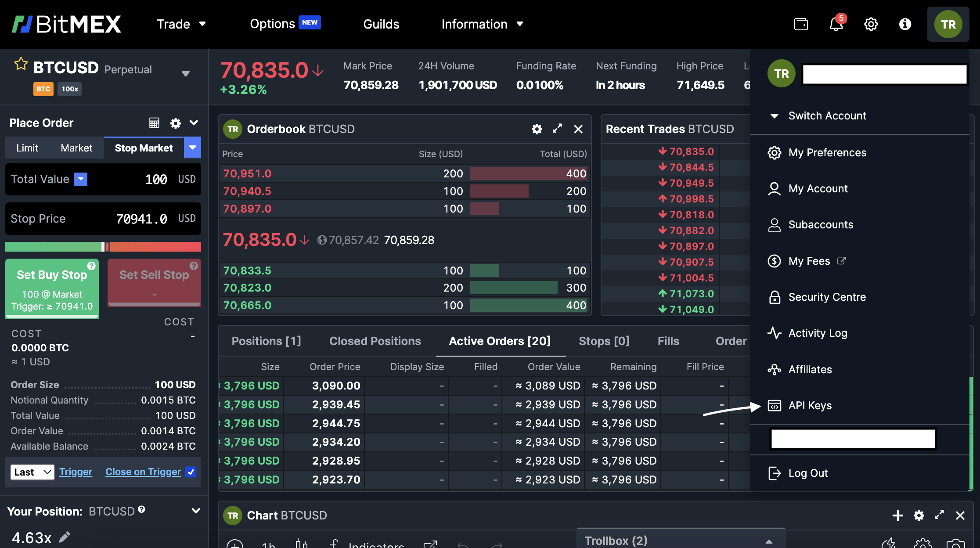Screen dimensions: 980x548
Task: Expand Orderbook to fullscreen
Action: pos(557,129)
